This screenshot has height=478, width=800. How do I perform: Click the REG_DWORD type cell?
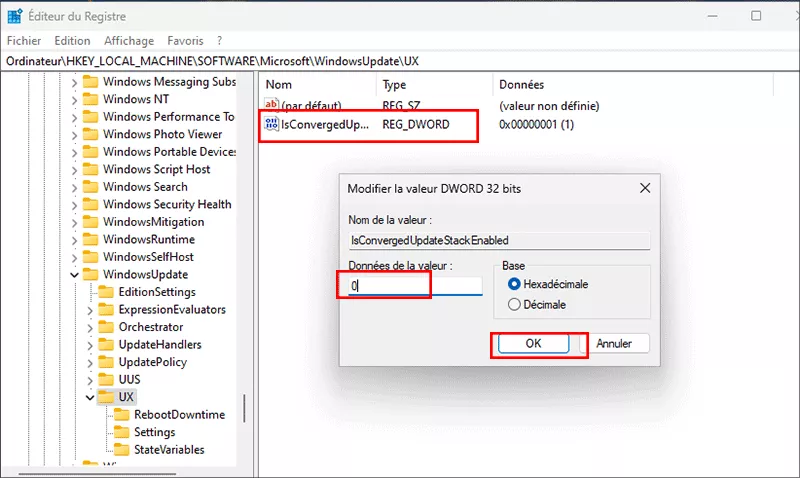[416, 124]
